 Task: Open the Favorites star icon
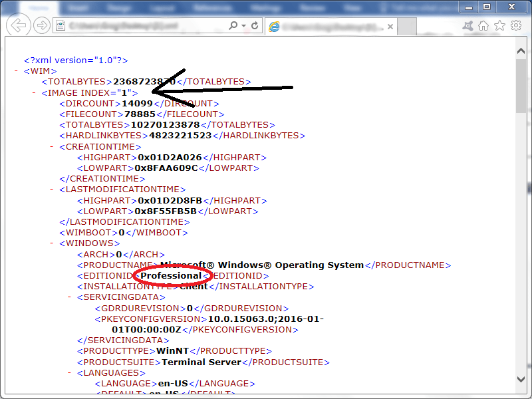(500, 25)
